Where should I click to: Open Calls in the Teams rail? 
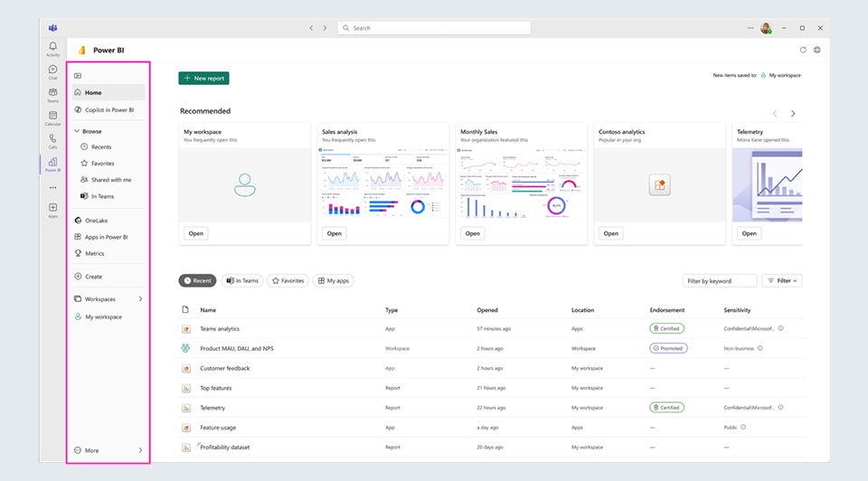pyautogui.click(x=52, y=141)
